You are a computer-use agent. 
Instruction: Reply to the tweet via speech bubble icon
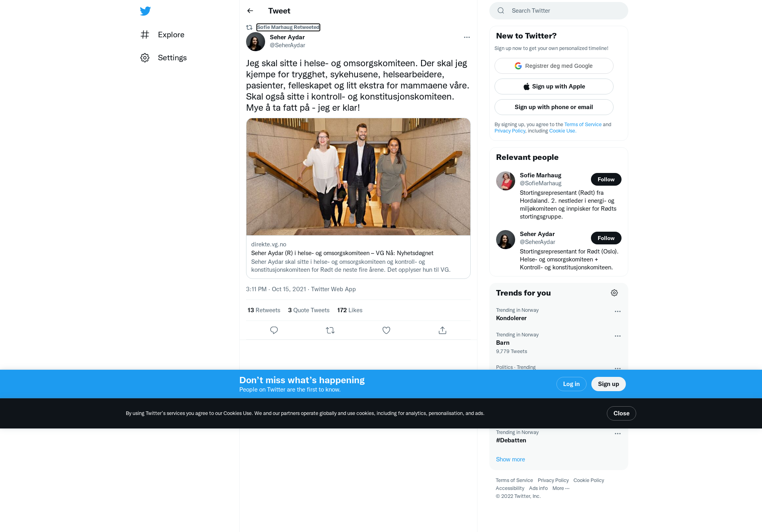point(274,330)
